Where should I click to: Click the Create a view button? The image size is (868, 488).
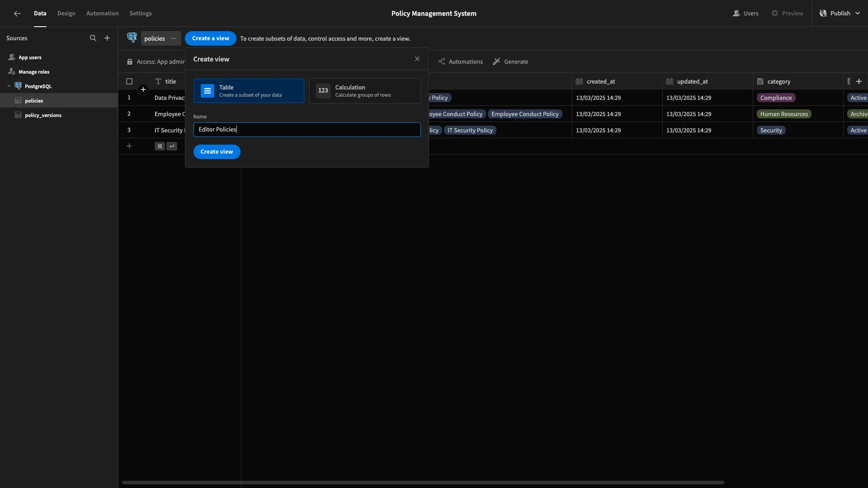(210, 38)
